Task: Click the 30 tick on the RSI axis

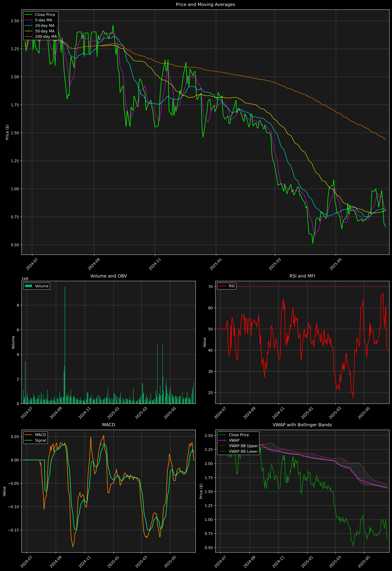Action: click(x=210, y=371)
